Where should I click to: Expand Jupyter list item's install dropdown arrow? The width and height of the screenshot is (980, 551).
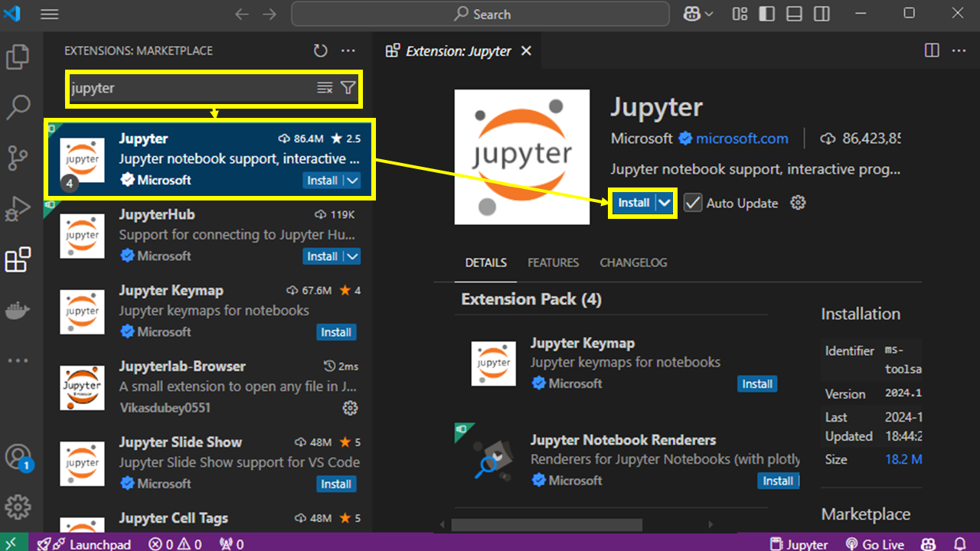pyautogui.click(x=352, y=181)
